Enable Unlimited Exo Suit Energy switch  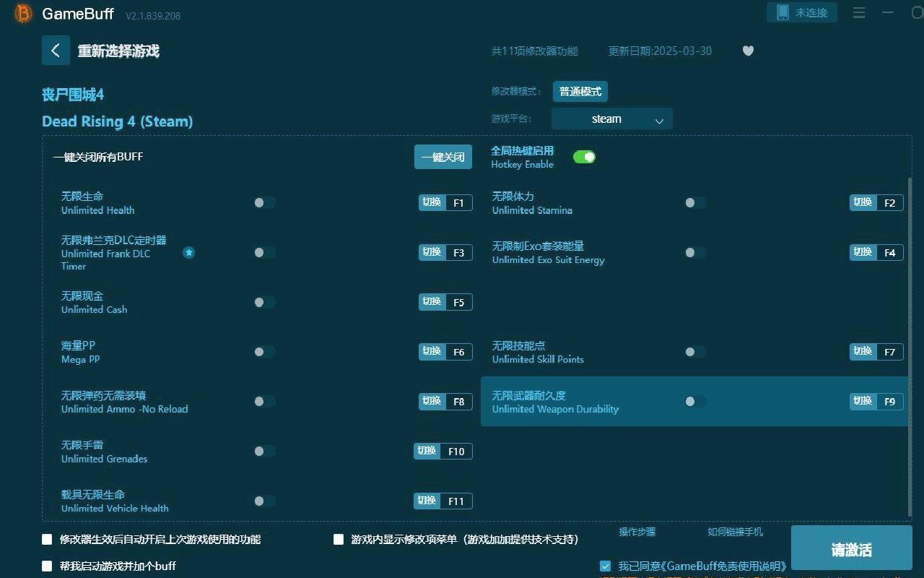click(695, 252)
